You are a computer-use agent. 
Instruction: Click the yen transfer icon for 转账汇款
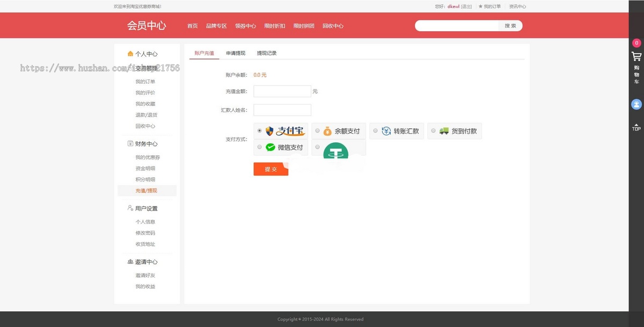386,131
